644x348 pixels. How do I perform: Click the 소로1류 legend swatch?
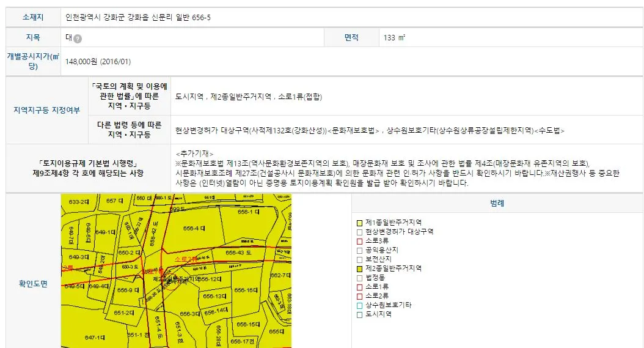pos(359,287)
